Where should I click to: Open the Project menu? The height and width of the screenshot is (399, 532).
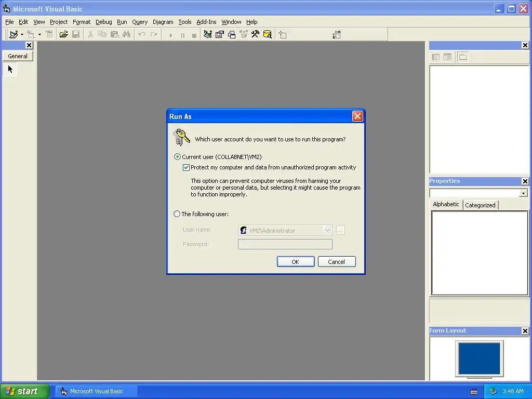point(59,22)
